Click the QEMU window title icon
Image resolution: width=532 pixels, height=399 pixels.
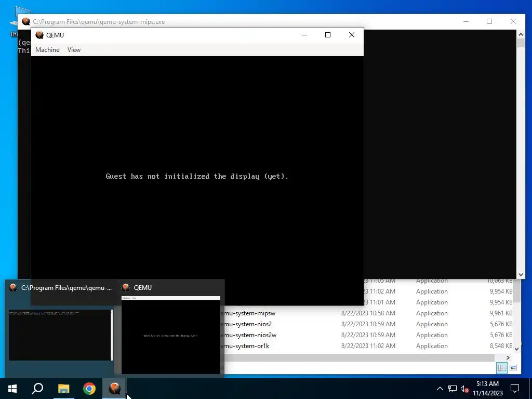39,35
